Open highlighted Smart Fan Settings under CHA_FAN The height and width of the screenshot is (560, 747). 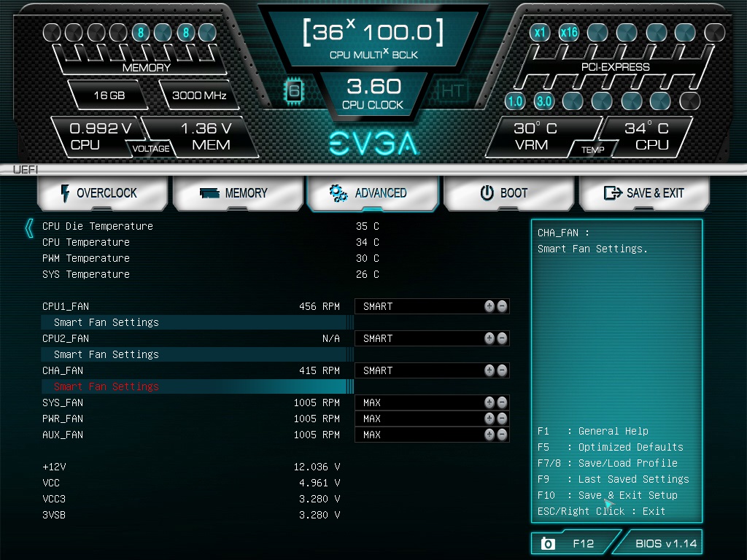point(197,386)
